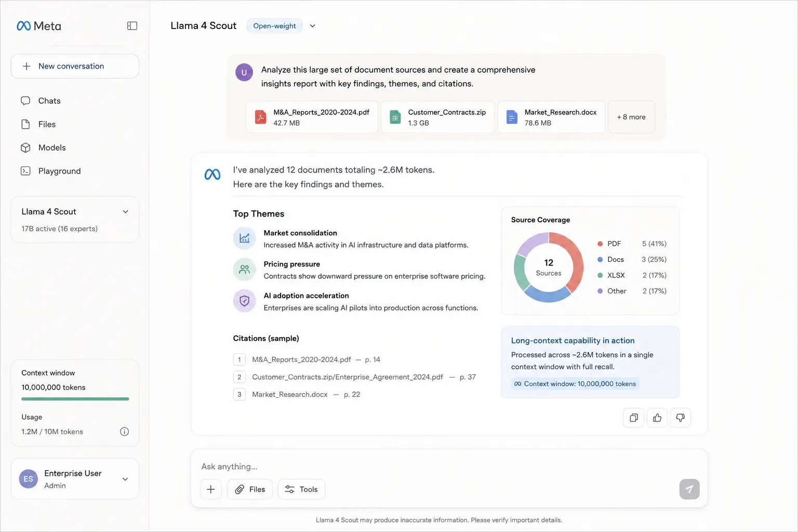798x532 pixels.
Task: Open the Tools options button
Action: pyautogui.click(x=301, y=489)
